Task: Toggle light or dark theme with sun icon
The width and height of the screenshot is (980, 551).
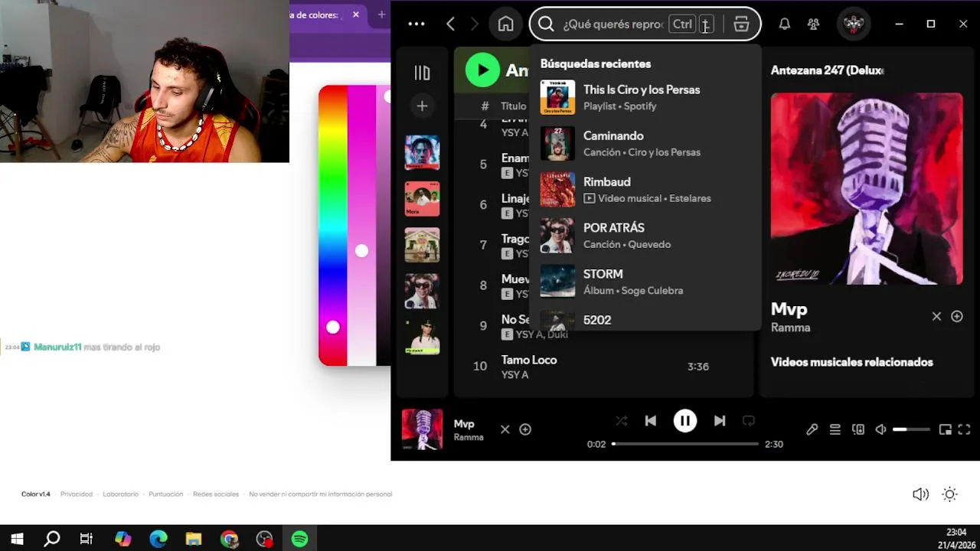Action: (950, 494)
